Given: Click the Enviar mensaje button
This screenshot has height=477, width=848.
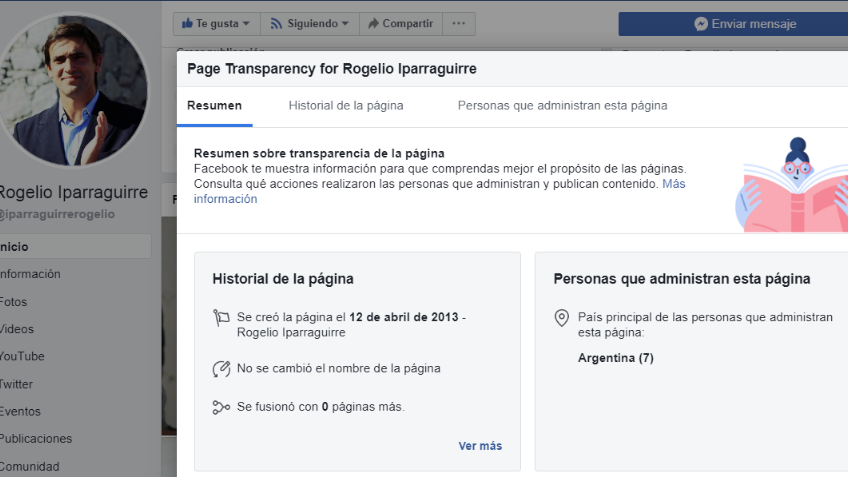Looking at the screenshot, I should tap(733, 24).
